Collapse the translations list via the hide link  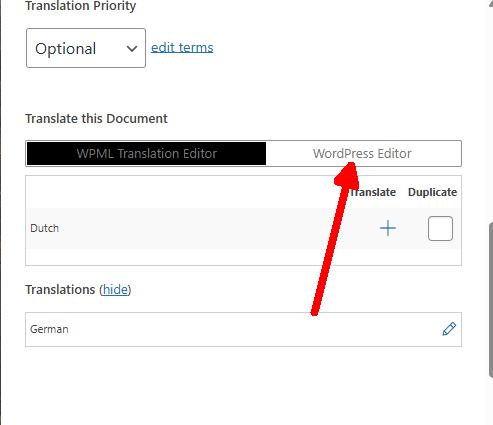(x=115, y=290)
